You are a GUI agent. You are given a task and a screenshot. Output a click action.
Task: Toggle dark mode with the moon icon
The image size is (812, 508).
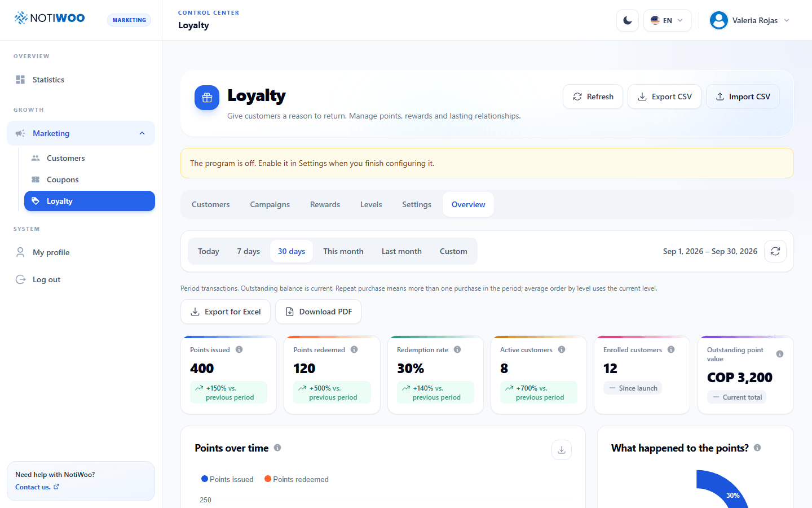click(628, 20)
